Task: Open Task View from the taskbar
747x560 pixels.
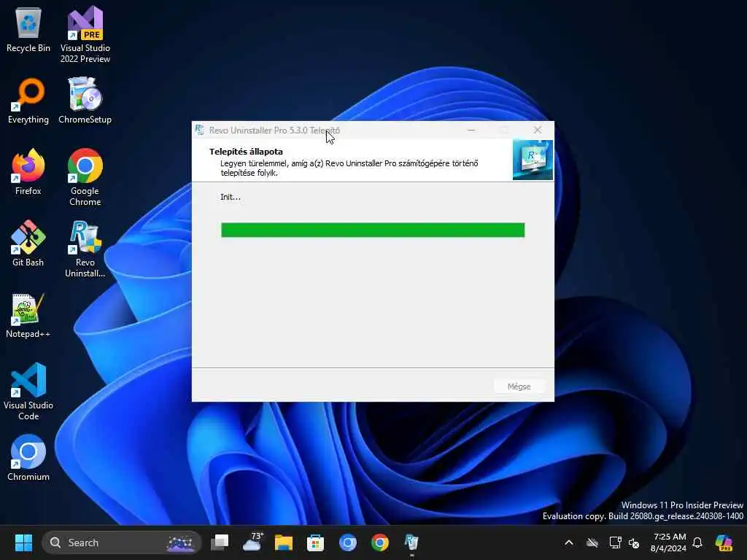Action: pyautogui.click(x=220, y=542)
